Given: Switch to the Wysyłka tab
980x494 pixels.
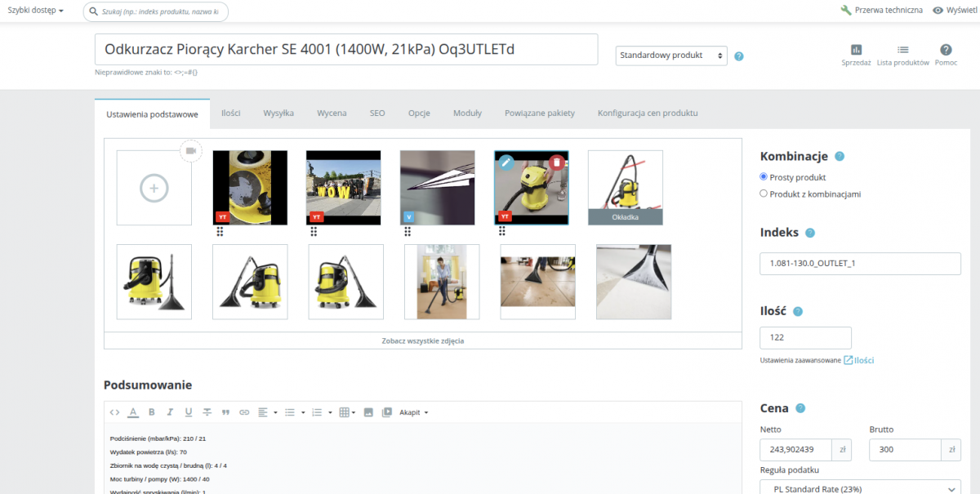Looking at the screenshot, I should coord(278,113).
